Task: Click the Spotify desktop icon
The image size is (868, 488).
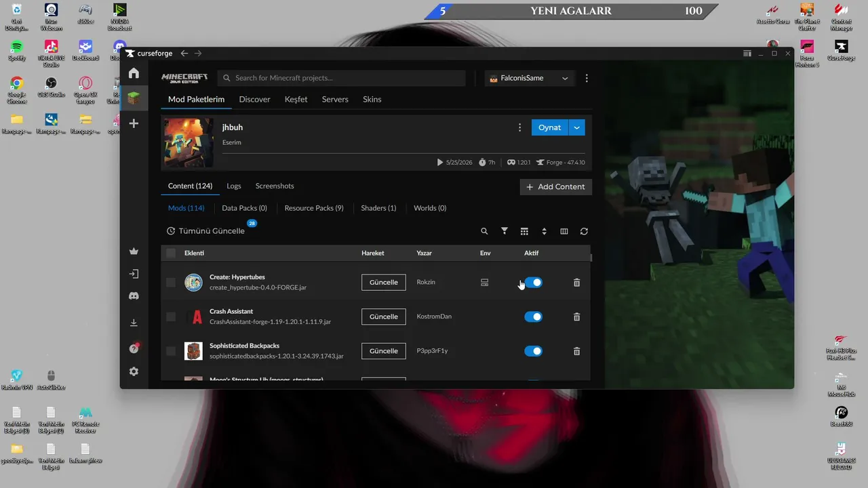Action: [x=17, y=47]
